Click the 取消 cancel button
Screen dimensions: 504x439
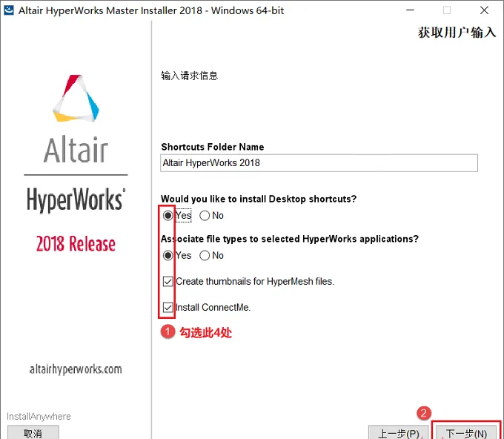[33, 432]
